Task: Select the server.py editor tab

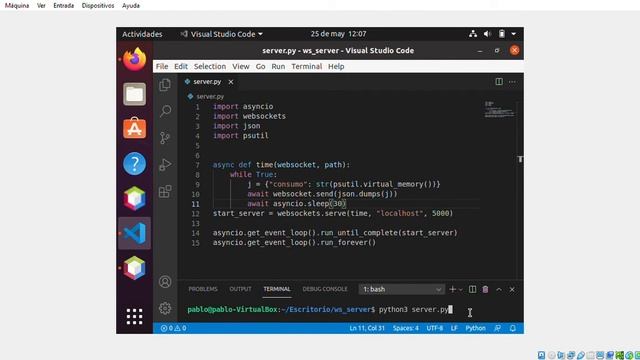Action: pyautogui.click(x=207, y=82)
